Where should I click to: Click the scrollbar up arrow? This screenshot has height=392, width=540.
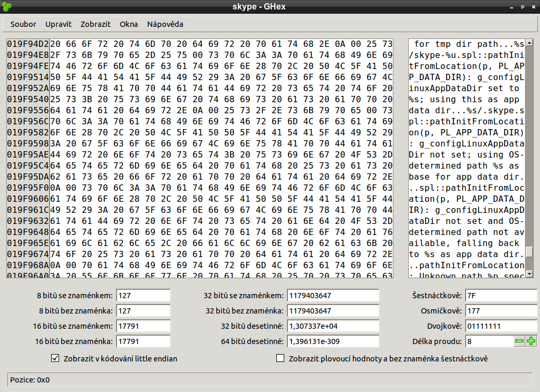click(x=529, y=43)
